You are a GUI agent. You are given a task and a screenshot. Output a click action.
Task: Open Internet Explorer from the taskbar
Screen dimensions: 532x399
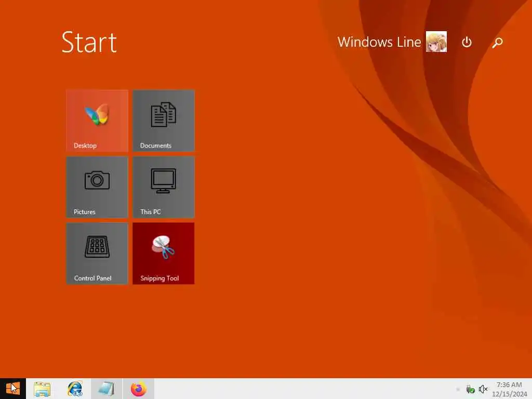point(75,389)
